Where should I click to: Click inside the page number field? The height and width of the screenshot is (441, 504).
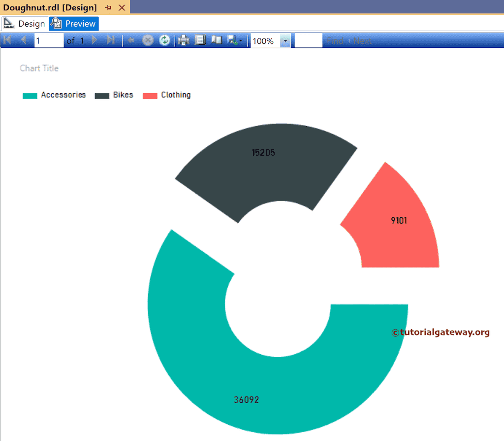click(x=49, y=40)
